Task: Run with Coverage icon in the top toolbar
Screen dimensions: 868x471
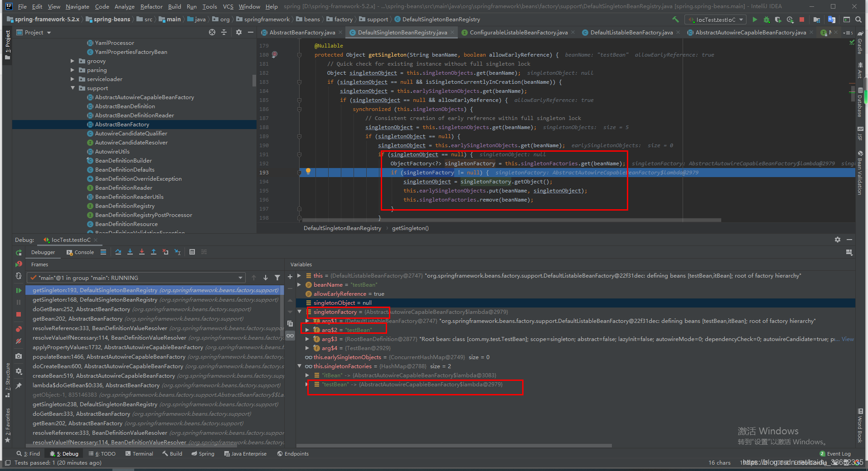Action: coord(778,19)
